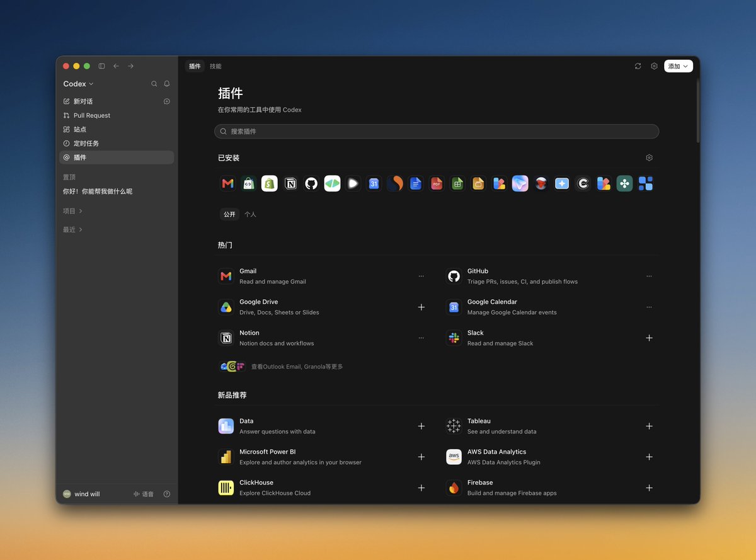Viewport: 756px width, 560px height.
Task: Open the red PDF icon in installed row
Action: [437, 183]
